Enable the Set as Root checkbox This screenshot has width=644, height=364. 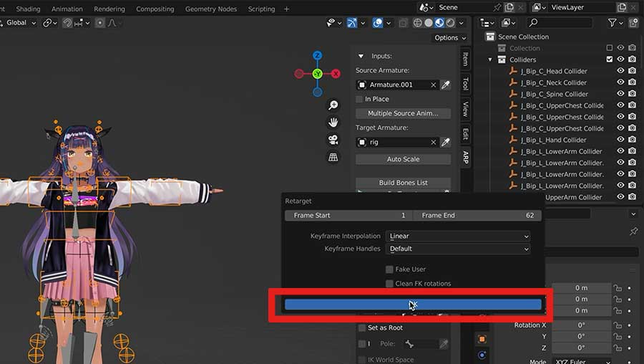[362, 327]
